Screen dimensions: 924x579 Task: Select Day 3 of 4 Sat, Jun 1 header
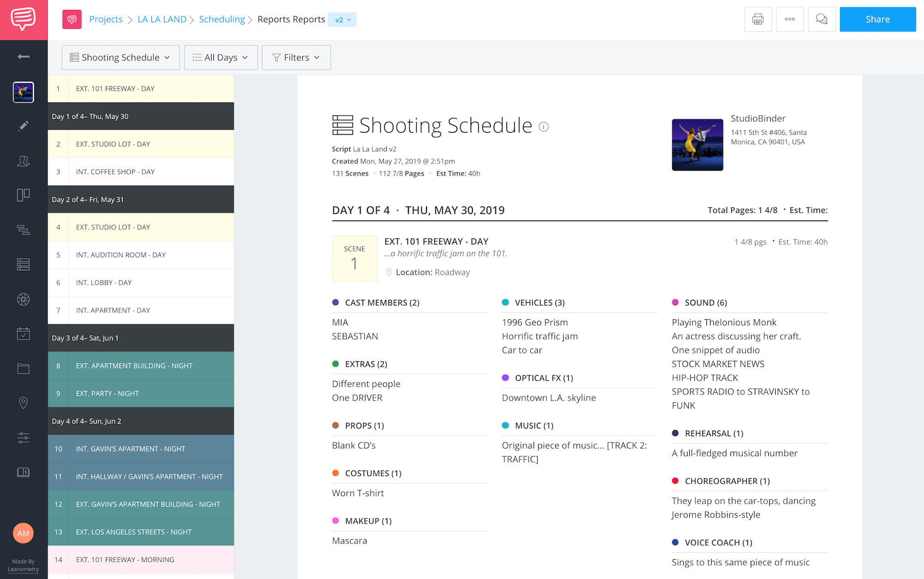[x=141, y=338]
